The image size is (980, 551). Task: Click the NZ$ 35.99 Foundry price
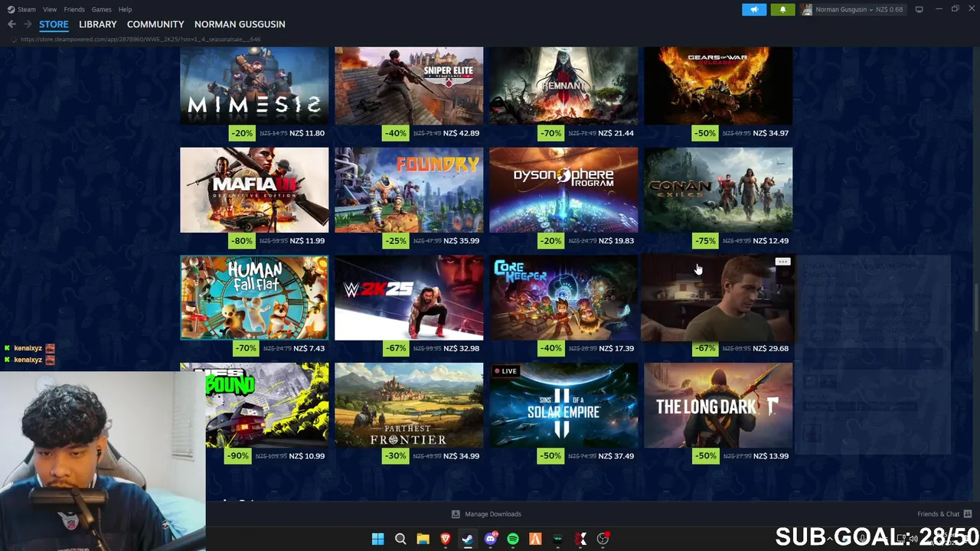[461, 241]
